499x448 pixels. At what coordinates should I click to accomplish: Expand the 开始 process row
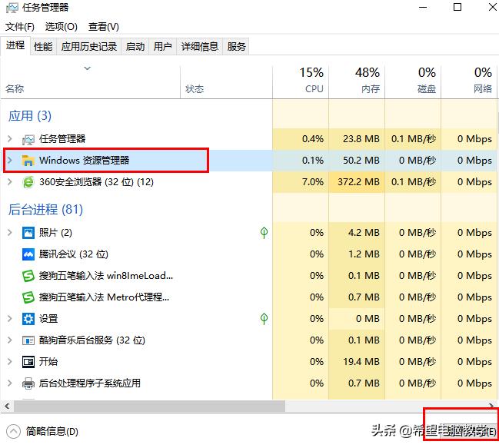point(9,361)
